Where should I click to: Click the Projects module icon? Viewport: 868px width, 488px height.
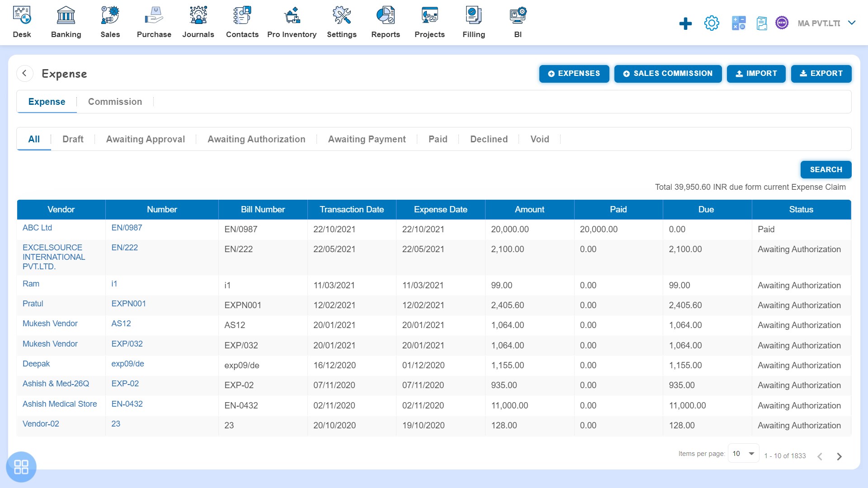click(429, 21)
